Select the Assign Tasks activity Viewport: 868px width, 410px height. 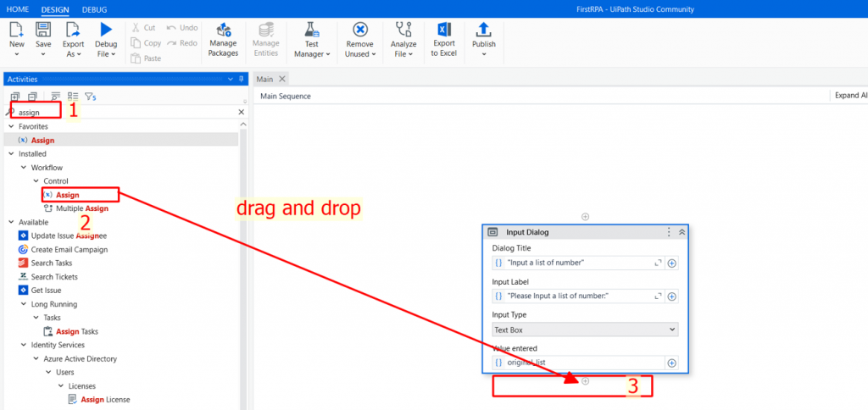77,331
